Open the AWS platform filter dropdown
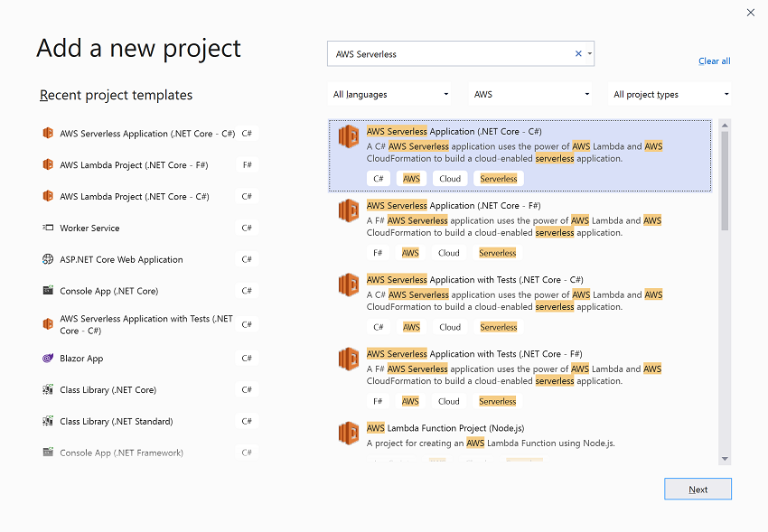The width and height of the screenshot is (768, 532). (530, 95)
